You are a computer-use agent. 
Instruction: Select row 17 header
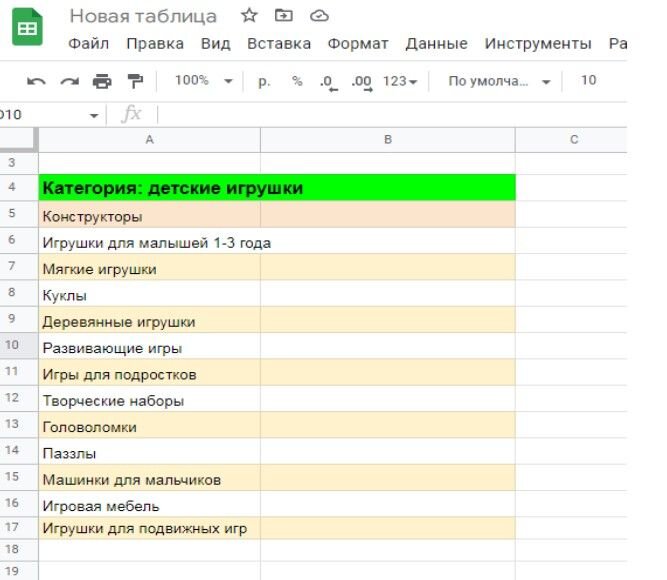(x=19, y=528)
